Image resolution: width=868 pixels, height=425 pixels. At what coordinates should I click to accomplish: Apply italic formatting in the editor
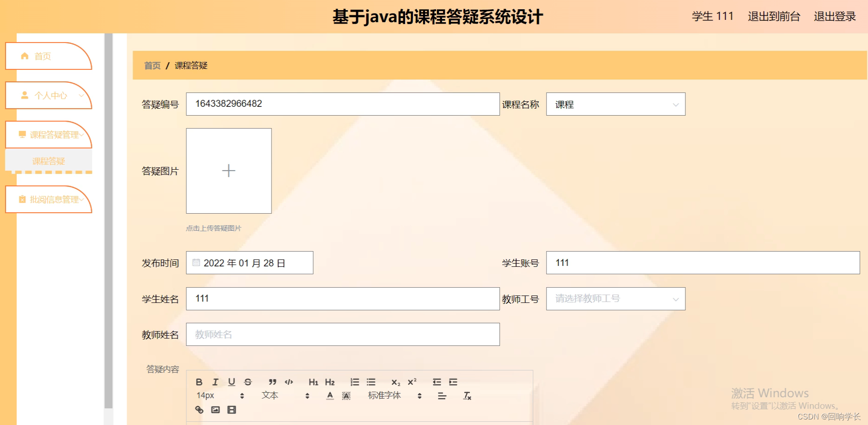215,382
